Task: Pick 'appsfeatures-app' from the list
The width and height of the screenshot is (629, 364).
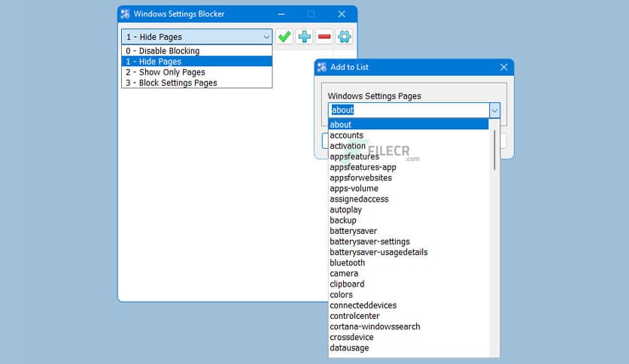Action: [x=409, y=167]
